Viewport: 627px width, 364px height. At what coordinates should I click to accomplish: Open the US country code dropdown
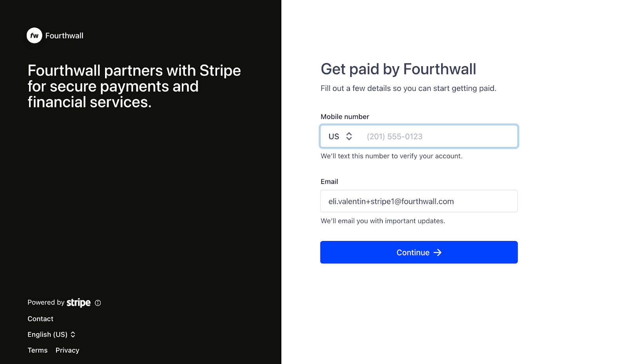340,136
